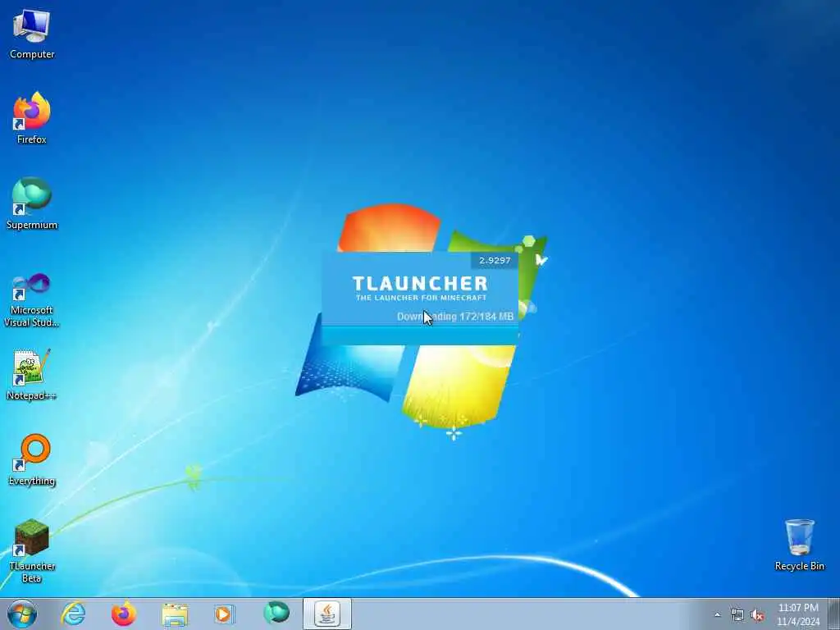Click the Downloading 172/184 MB status text
840x630 pixels.
tap(454, 317)
